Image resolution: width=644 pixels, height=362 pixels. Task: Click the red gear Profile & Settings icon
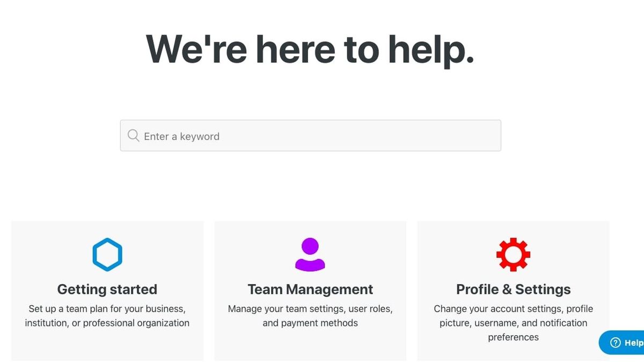tap(513, 254)
